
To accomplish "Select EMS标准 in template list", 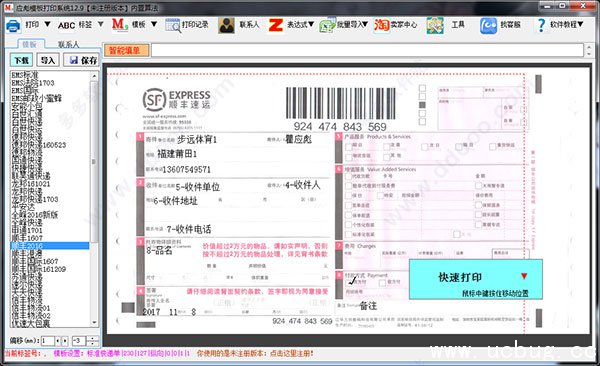I will [x=25, y=75].
